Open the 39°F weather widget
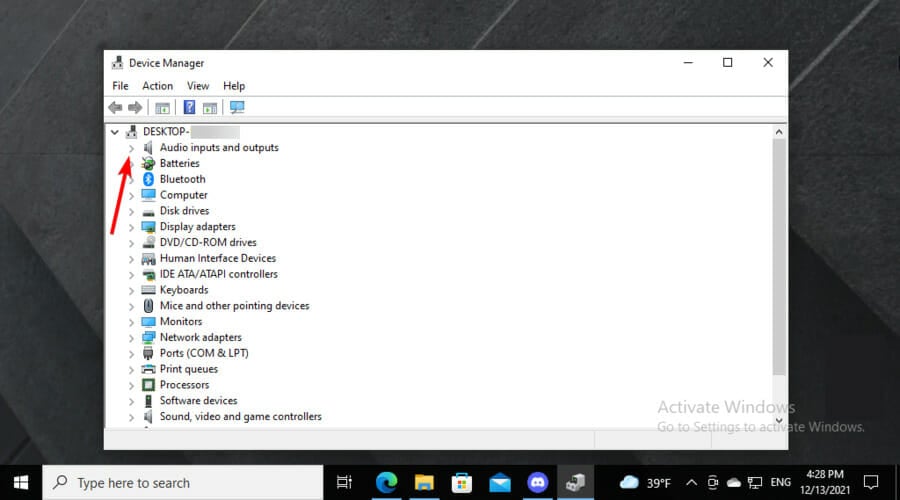Image resolution: width=900 pixels, height=500 pixels. pyautogui.click(x=645, y=483)
